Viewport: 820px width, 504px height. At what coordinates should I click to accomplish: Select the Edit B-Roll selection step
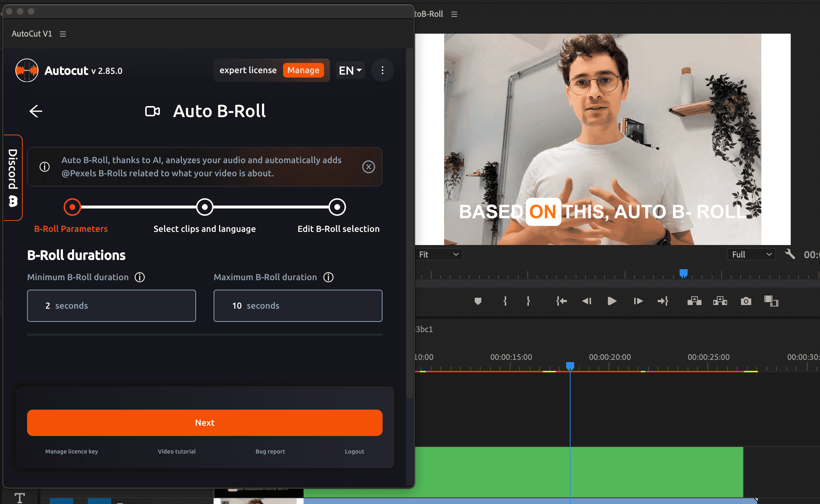[x=337, y=207]
